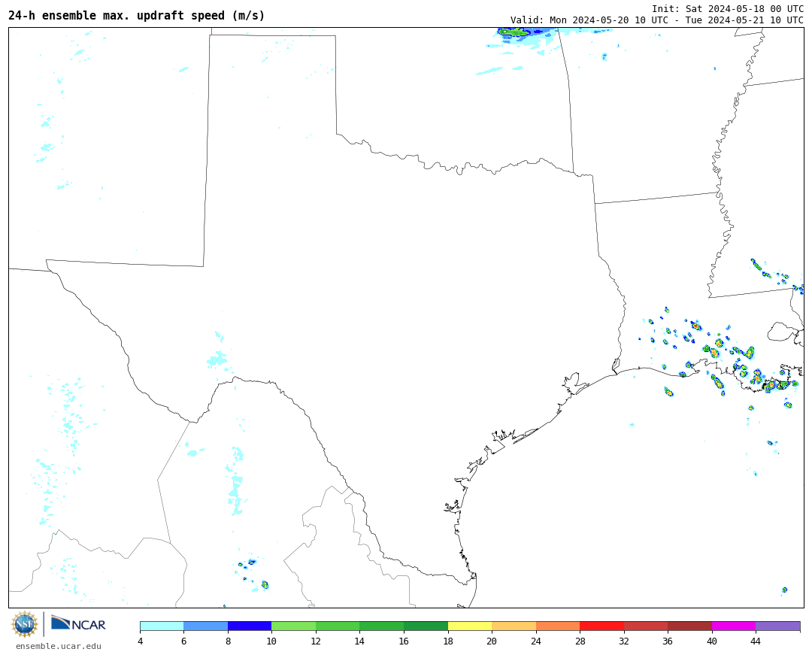
Task: Click the light orange 20-24 colorbar swatch
Action: 514,626
